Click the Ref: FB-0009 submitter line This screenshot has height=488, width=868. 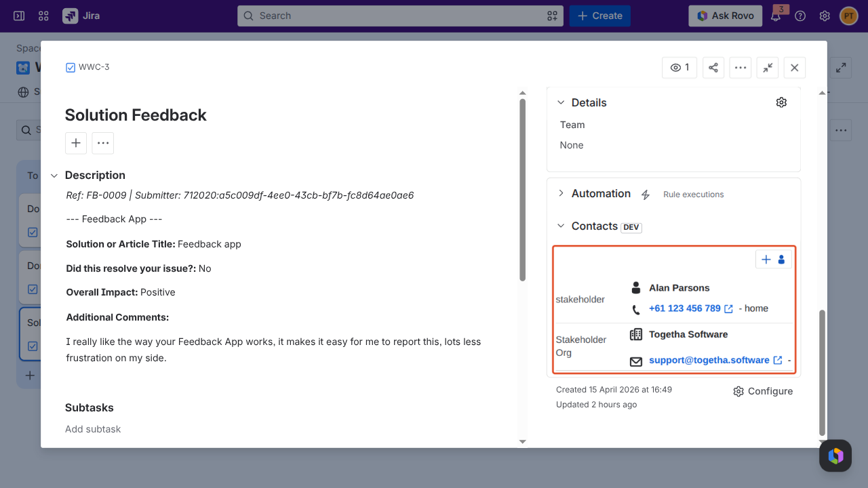[240, 195]
